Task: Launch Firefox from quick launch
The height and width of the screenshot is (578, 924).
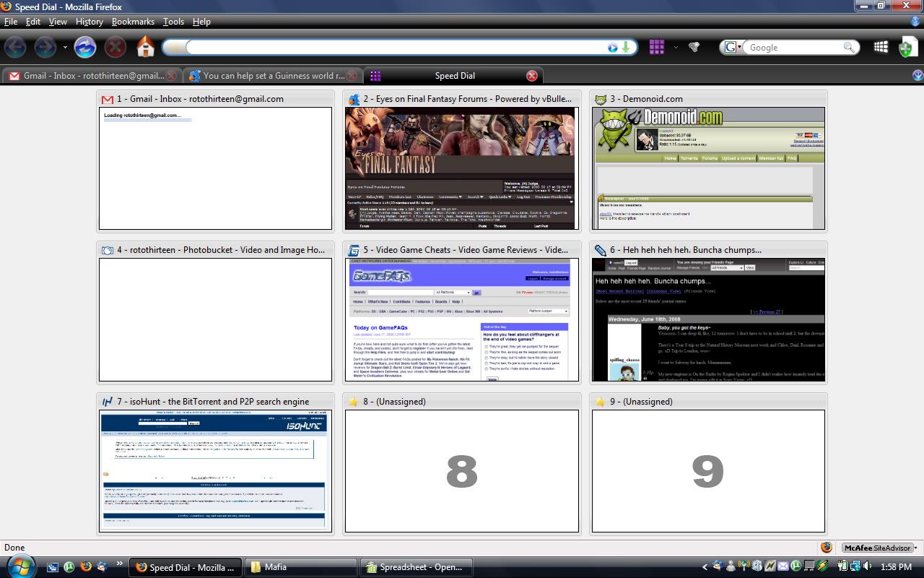Action: [x=86, y=567]
